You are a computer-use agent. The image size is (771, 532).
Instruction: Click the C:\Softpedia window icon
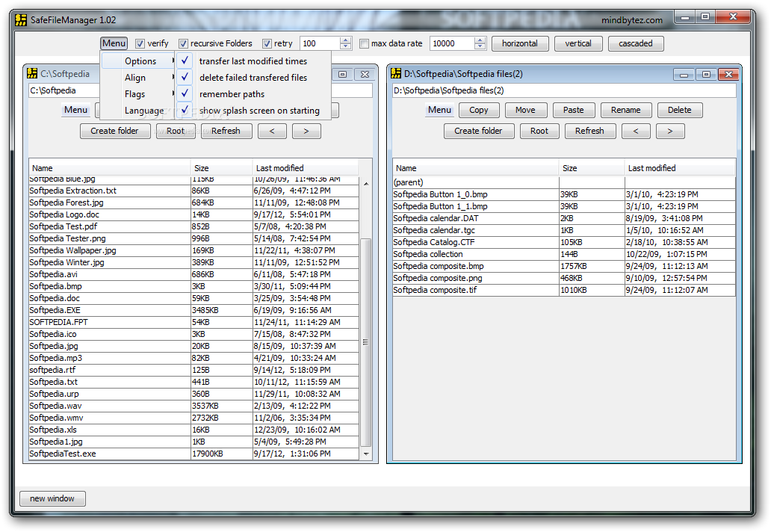(32, 74)
